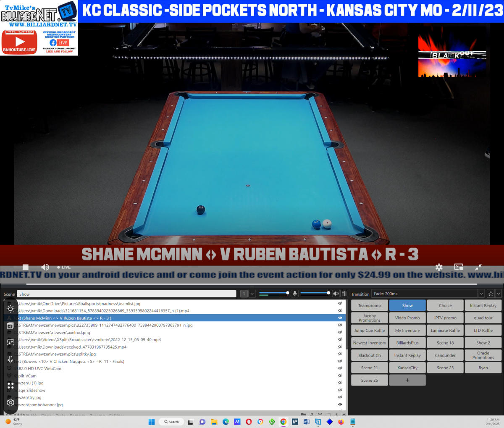Screen dimensions: 504x428
Task: Click the plus button to add scene
Action: coord(407,380)
